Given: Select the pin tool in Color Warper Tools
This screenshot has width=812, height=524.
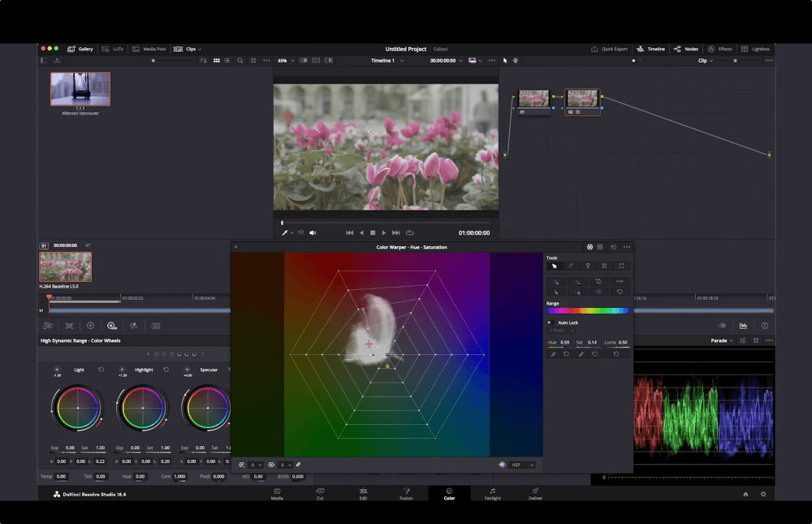Looking at the screenshot, I should point(588,266).
